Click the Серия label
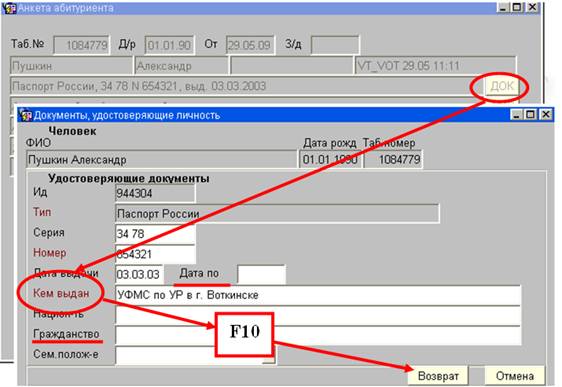This screenshot has height=387, width=562. click(x=49, y=233)
